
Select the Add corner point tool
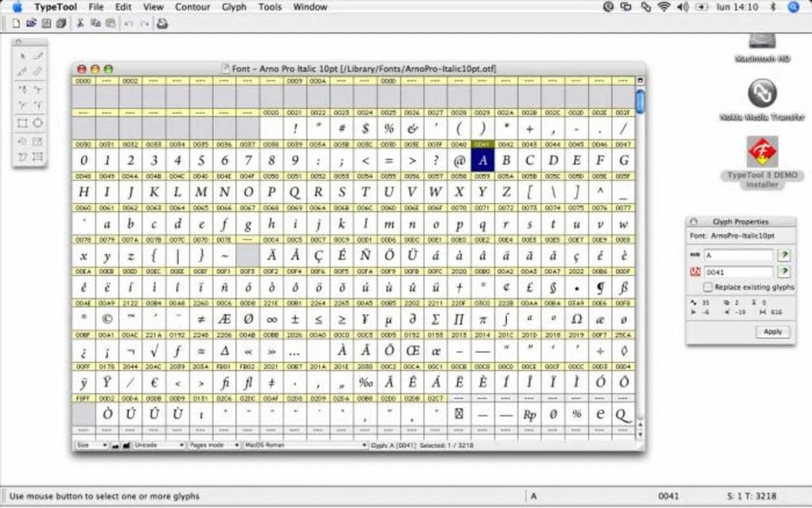[37, 90]
